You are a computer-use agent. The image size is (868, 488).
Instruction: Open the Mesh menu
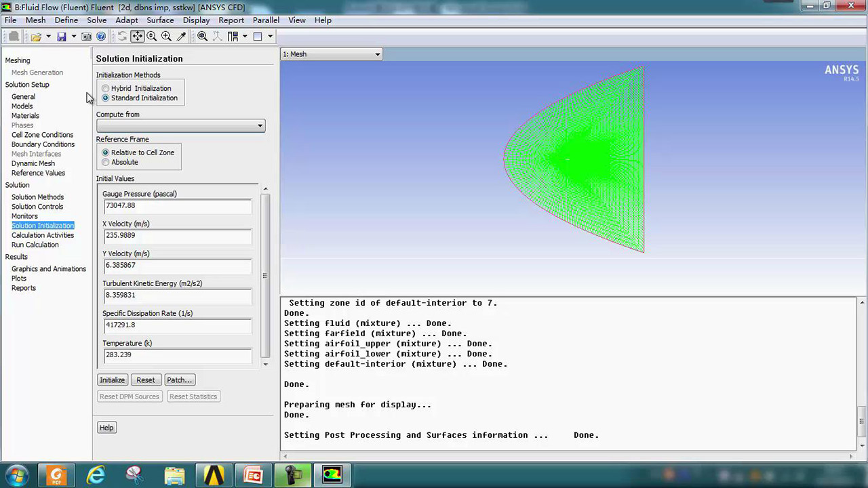35,20
